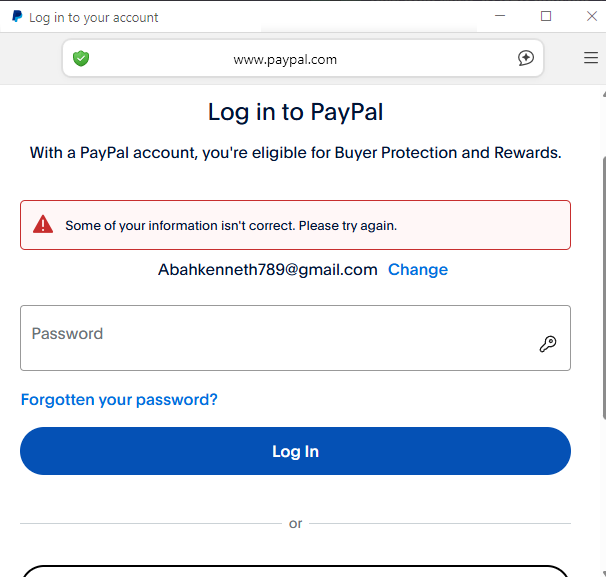Image resolution: width=606 pixels, height=577 pixels.
Task: Click the sparkle chat icon in address bar
Action: 526,59
